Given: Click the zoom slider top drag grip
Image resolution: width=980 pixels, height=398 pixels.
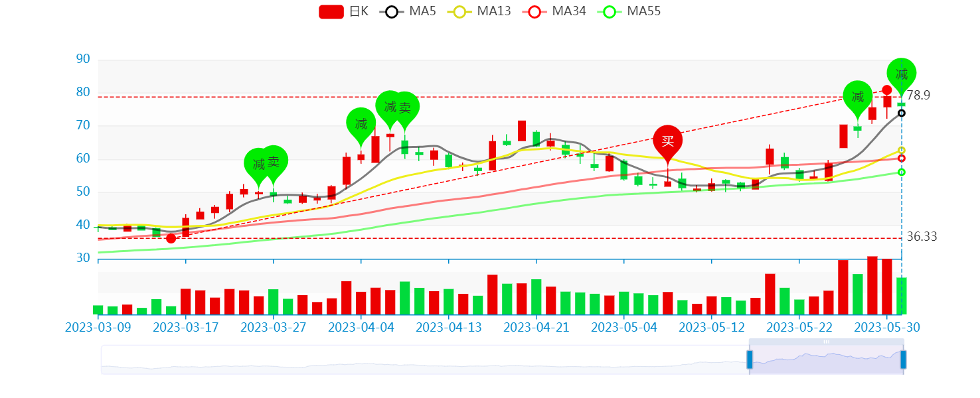Looking at the screenshot, I should click(x=827, y=342).
